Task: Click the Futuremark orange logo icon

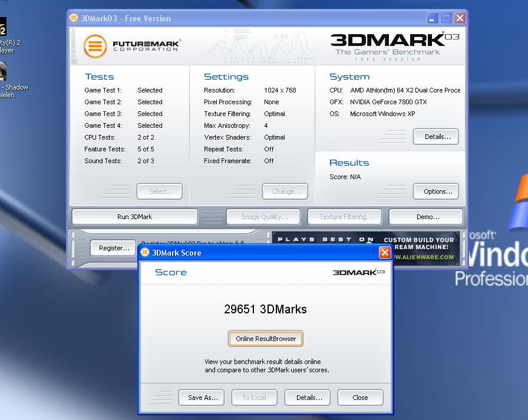Action: [95, 46]
